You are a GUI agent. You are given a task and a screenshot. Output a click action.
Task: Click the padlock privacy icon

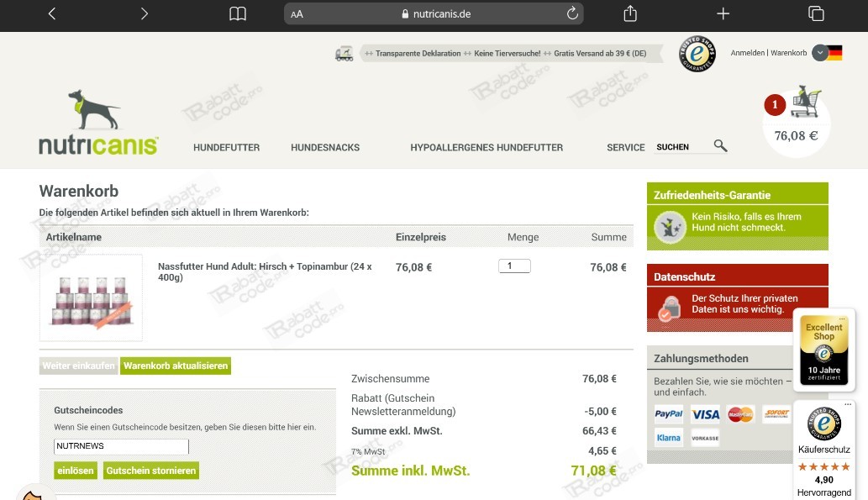669,308
